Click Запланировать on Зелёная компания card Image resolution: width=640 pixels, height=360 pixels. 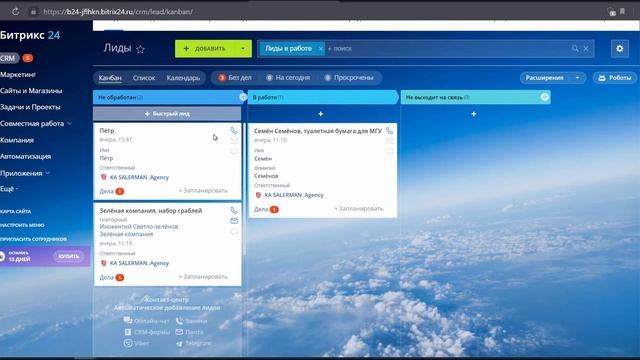[x=203, y=277]
